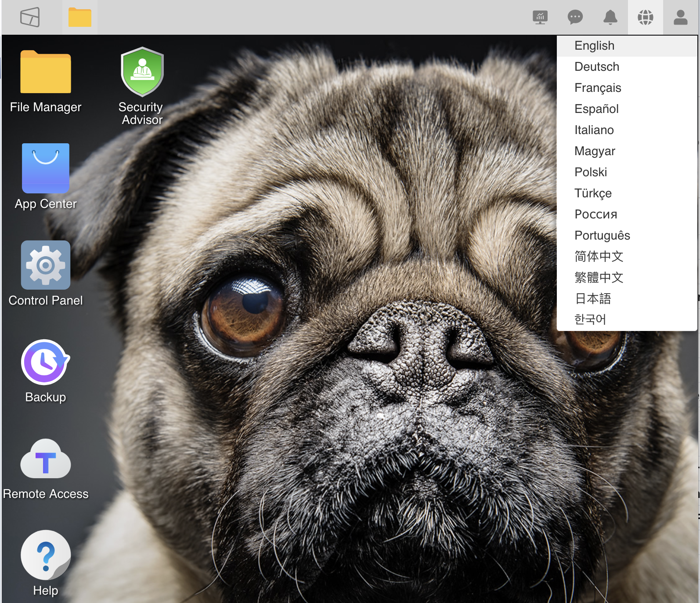Choose Français in the language menu
This screenshot has width=700, height=603.
pos(597,88)
